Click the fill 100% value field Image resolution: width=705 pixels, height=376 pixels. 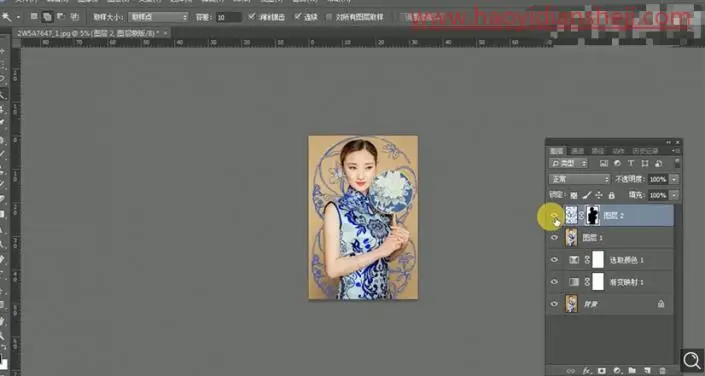[x=658, y=195]
